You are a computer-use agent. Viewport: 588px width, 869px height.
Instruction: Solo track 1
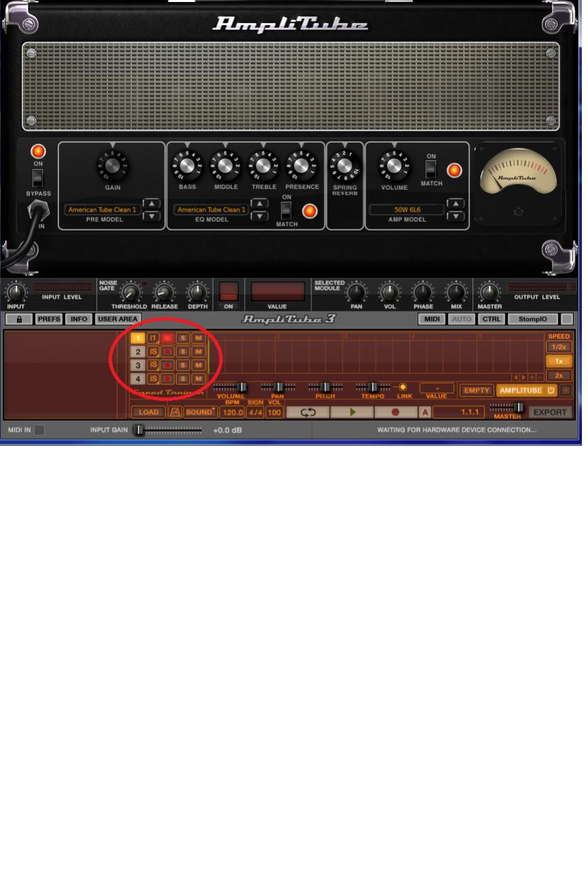click(x=183, y=338)
